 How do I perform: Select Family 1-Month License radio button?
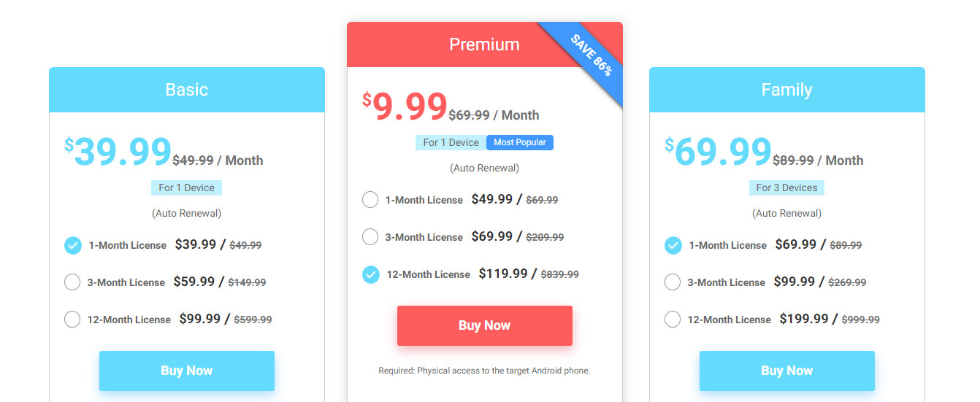(x=673, y=245)
